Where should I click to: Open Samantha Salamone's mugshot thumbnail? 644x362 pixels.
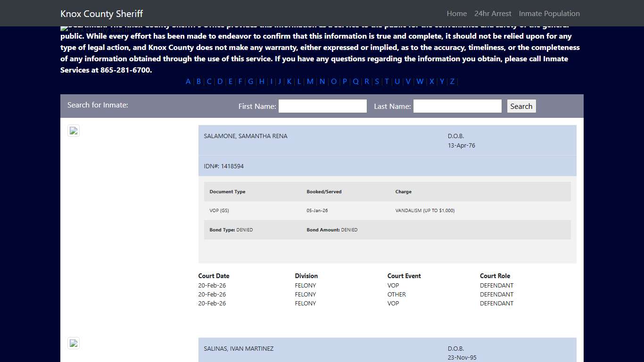click(74, 131)
